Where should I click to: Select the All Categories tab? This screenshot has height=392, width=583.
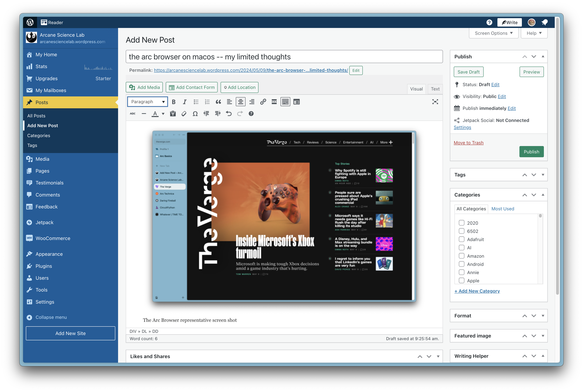click(x=471, y=209)
